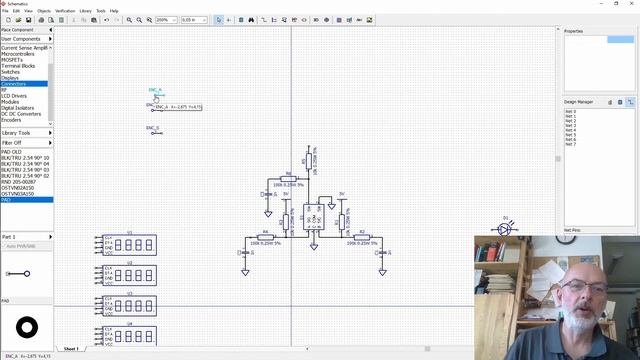
Task: Zoom in on the schematic
Action: click(x=129, y=20)
